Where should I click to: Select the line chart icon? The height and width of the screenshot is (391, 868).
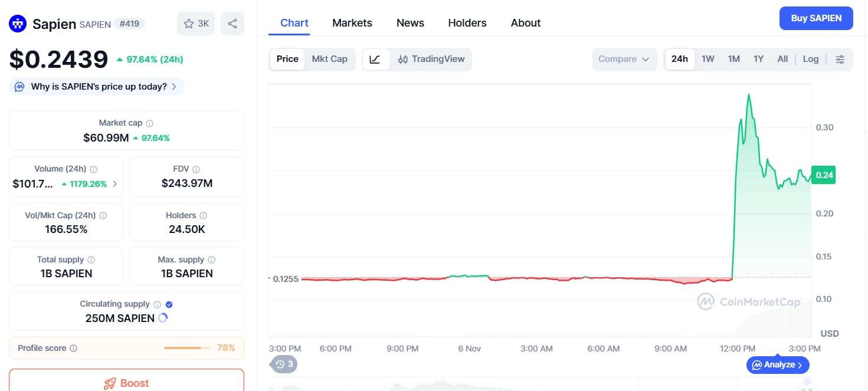coord(375,59)
